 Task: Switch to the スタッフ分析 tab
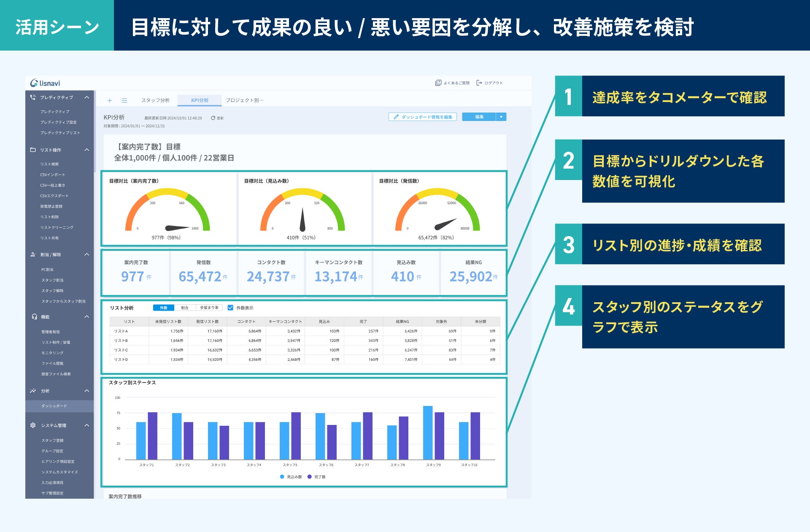(x=155, y=100)
